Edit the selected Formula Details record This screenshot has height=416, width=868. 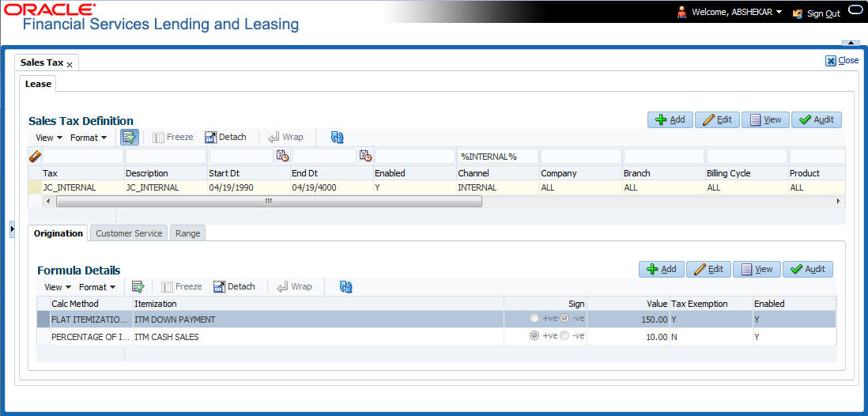point(708,269)
